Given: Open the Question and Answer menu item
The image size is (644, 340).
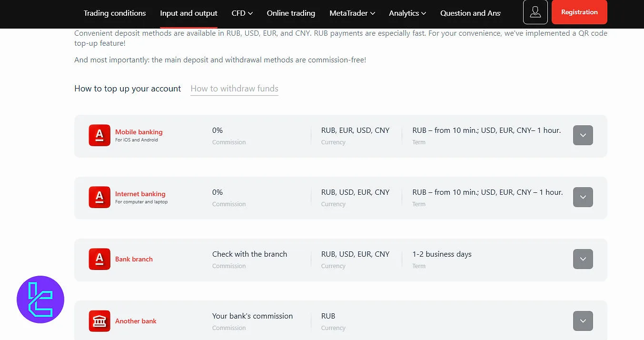Looking at the screenshot, I should [x=470, y=13].
